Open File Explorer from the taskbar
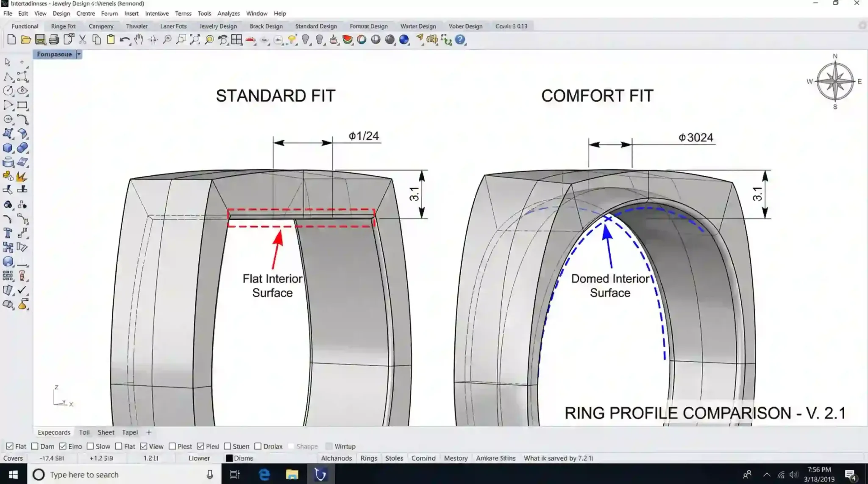868x484 pixels. point(292,475)
